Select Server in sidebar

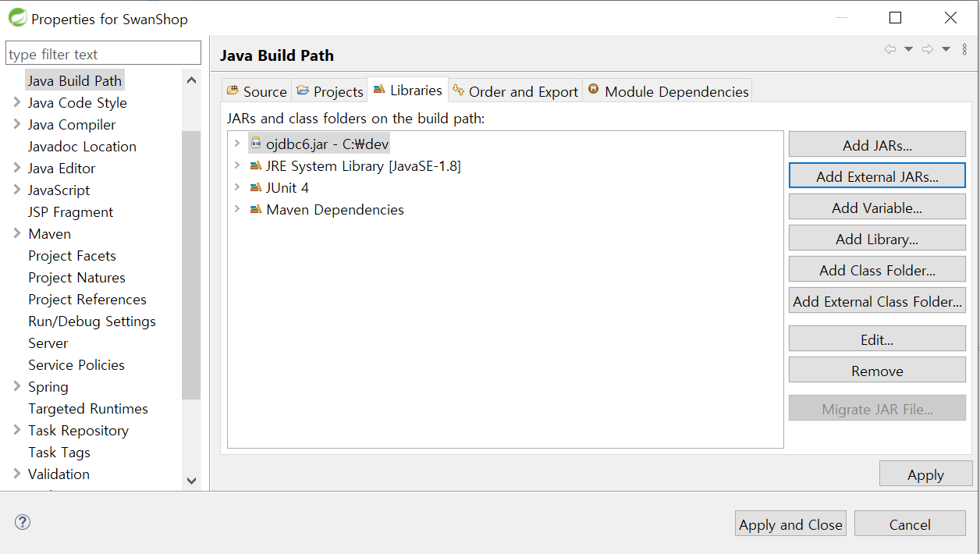(48, 343)
